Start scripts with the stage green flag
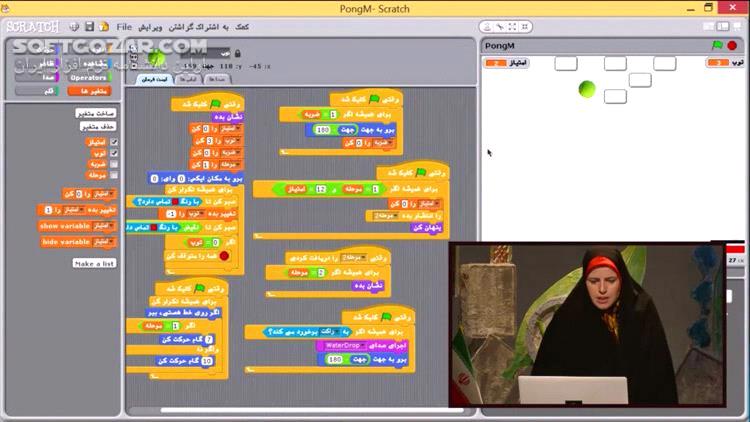This screenshot has width=750, height=422. 717,45
